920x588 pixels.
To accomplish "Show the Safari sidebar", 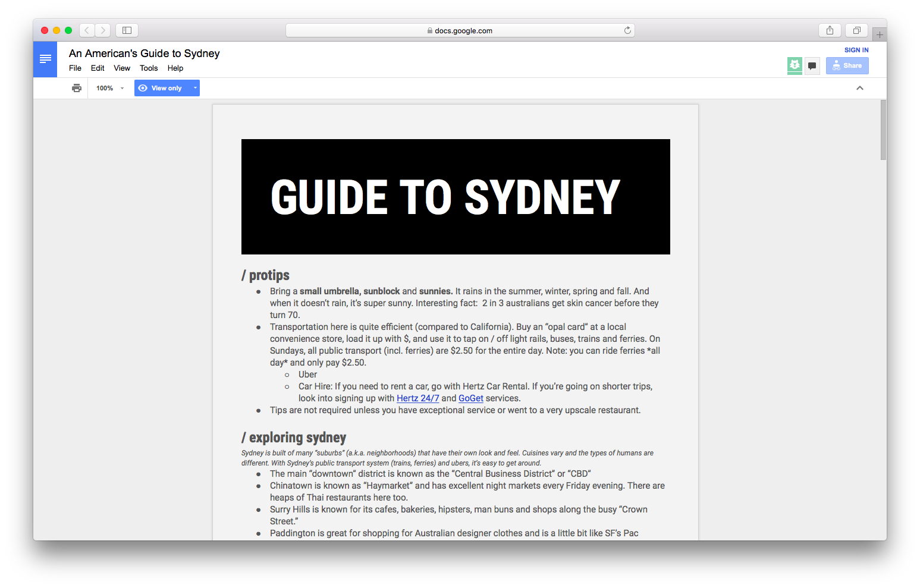I will click(127, 30).
